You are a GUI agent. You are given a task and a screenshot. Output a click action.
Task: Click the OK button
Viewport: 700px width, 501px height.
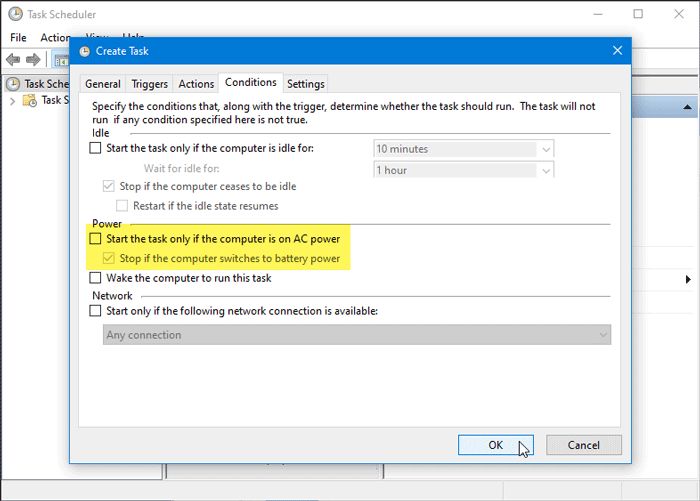pyautogui.click(x=495, y=445)
